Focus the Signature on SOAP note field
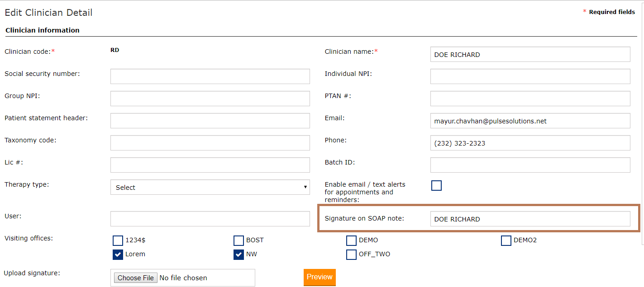The image size is (644, 287). 530,219
